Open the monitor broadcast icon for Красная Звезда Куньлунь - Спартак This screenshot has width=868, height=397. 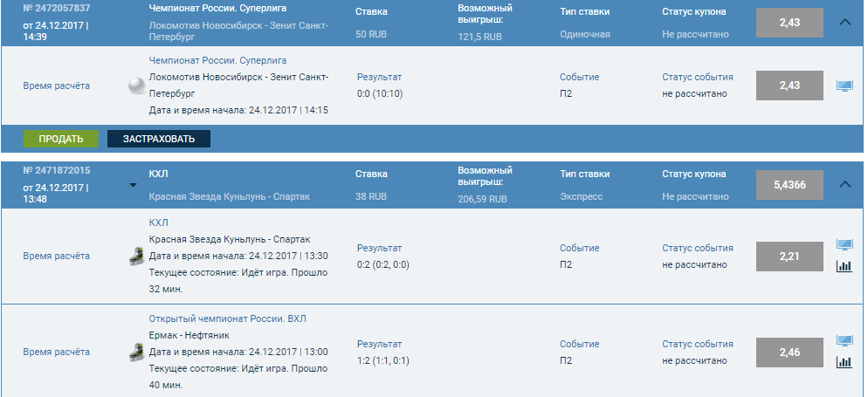(844, 245)
